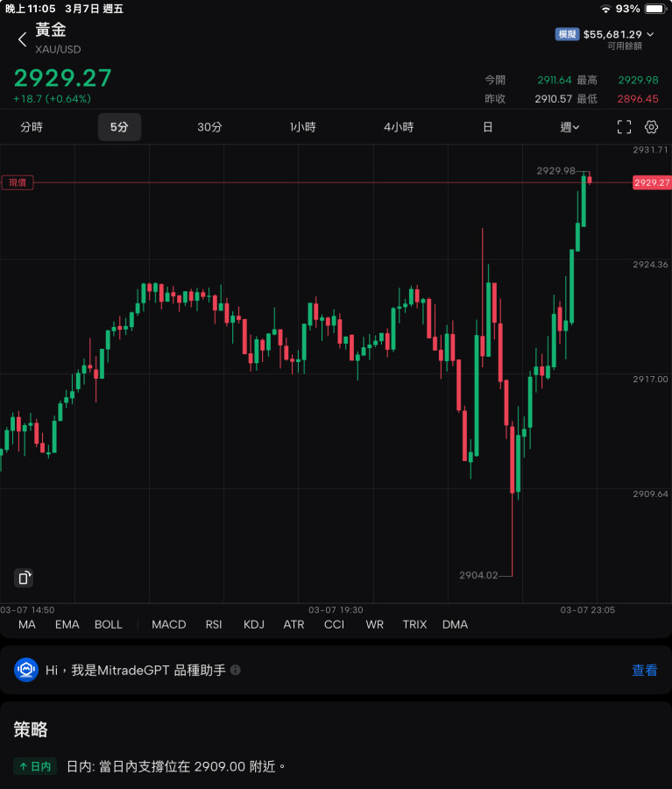672x789 pixels.
Task: Tap the battery indicator icon
Action: tap(655, 9)
